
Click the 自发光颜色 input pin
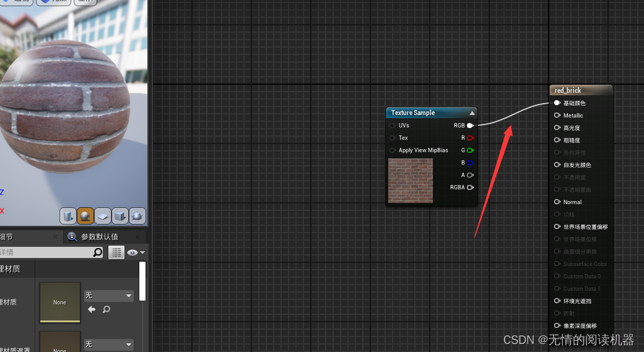(557, 165)
